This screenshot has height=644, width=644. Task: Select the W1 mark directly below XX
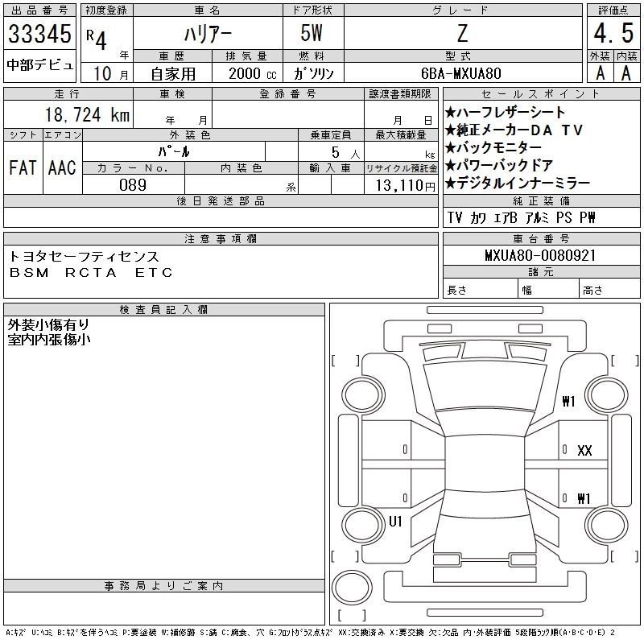pyautogui.click(x=584, y=497)
